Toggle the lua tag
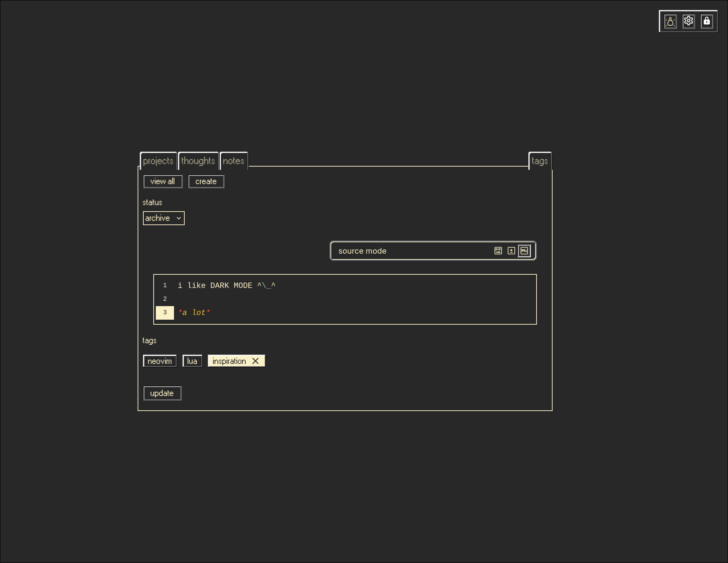 coord(192,361)
